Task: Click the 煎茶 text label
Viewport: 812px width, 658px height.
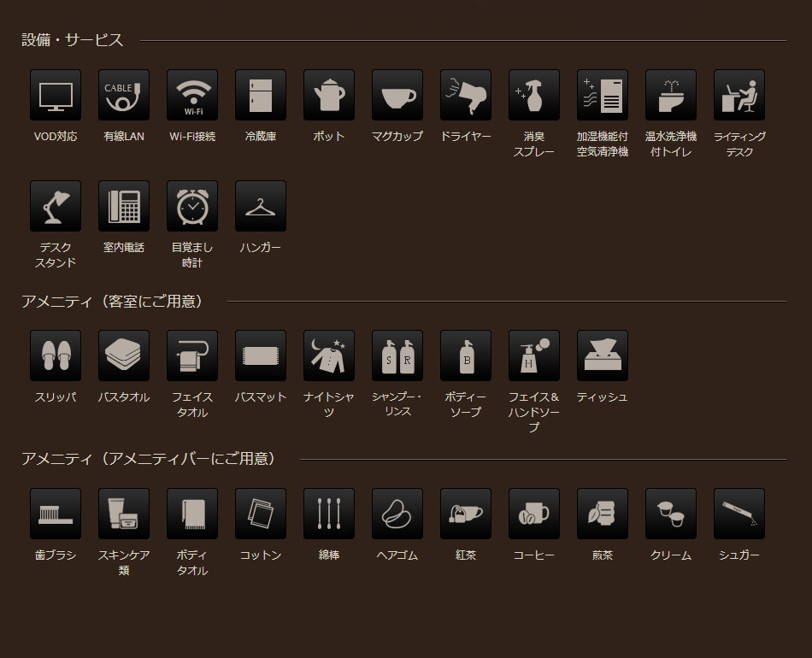Action: click(x=603, y=555)
